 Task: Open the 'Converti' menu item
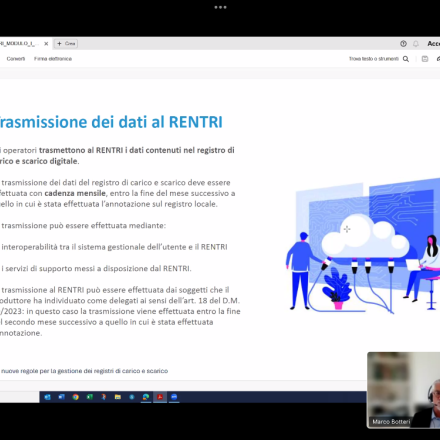click(16, 59)
